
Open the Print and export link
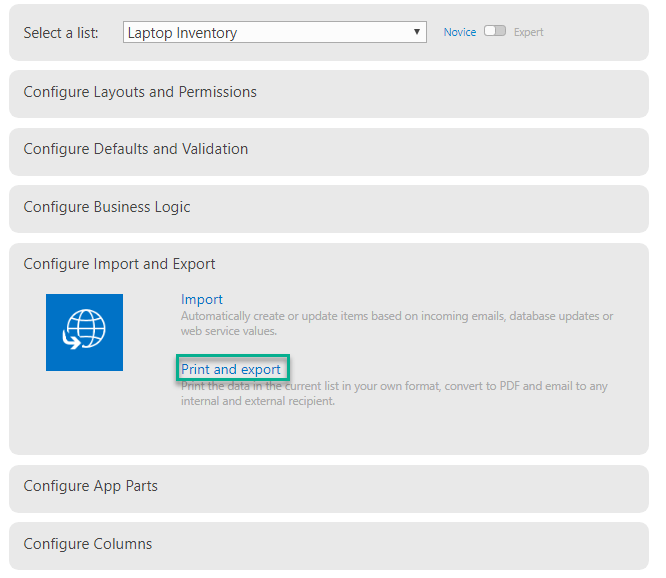click(x=231, y=369)
